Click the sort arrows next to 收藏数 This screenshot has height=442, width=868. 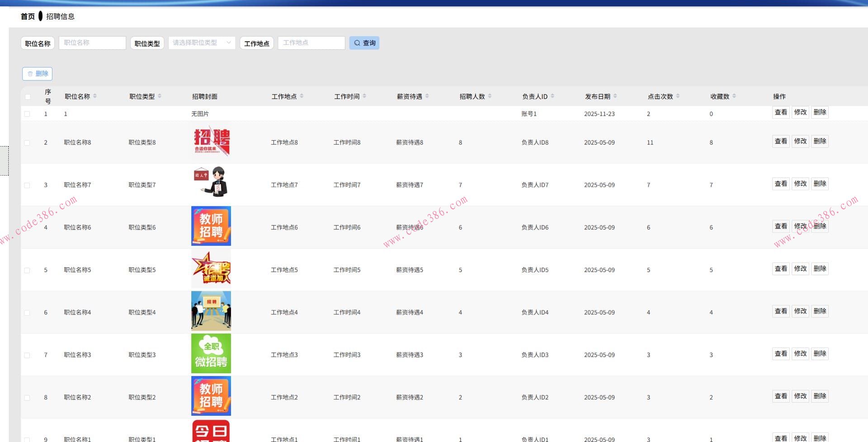click(734, 96)
